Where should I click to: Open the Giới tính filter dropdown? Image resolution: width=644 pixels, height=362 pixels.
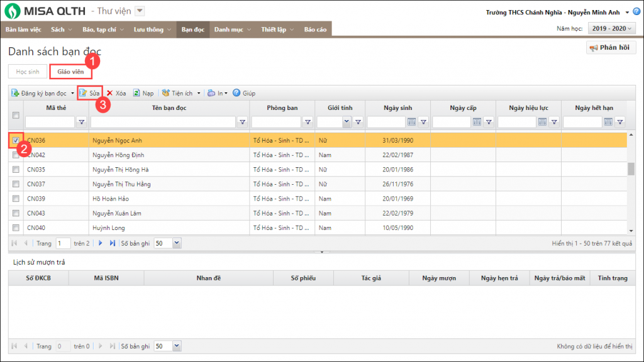(346, 122)
